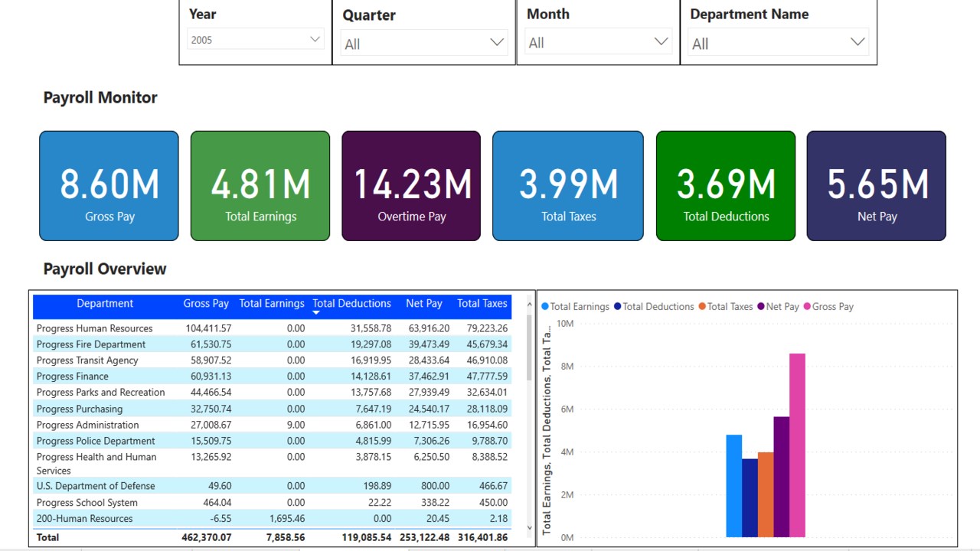Viewport: 980px width, 551px height.
Task: Click the Net Pay legend entry
Action: point(778,307)
